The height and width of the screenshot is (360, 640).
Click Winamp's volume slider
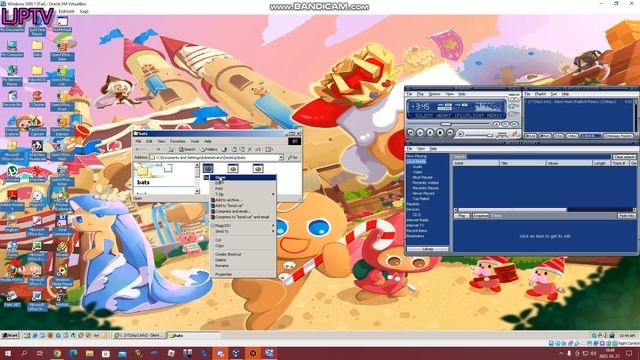pos(479,134)
